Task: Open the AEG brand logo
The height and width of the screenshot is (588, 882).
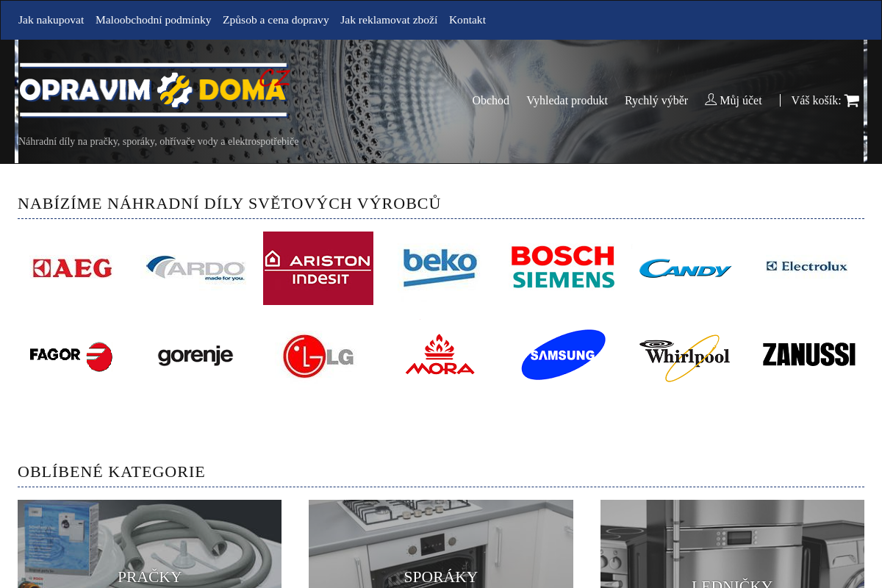Action: 73,268
